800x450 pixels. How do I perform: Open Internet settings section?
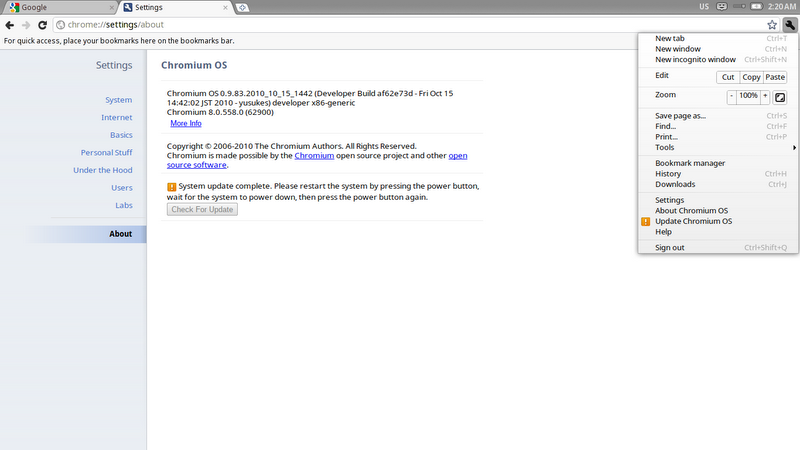click(x=116, y=117)
